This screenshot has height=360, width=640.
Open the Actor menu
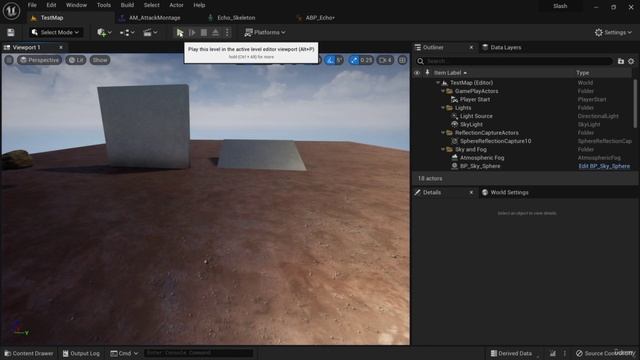point(176,5)
